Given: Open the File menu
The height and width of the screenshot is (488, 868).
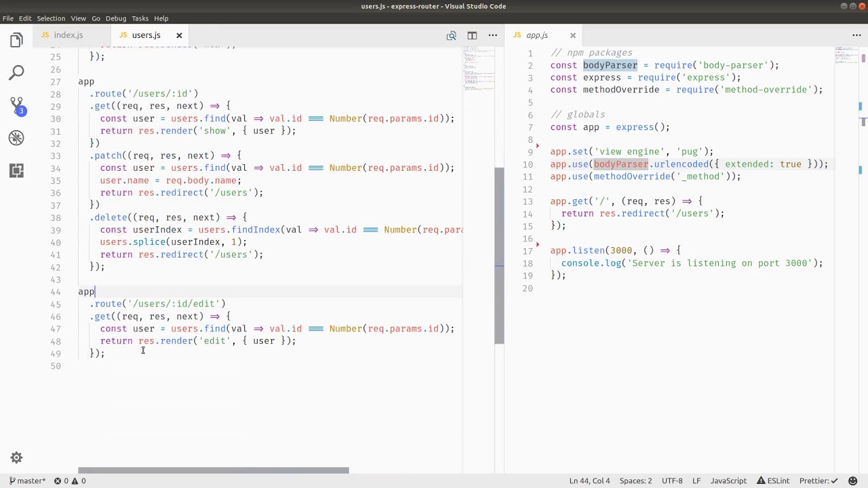Looking at the screenshot, I should (x=8, y=18).
